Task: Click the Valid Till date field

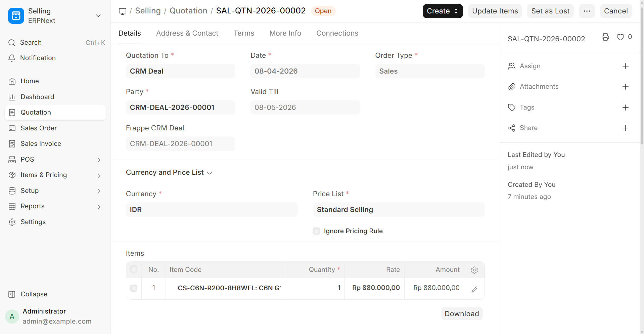Action: pyautogui.click(x=305, y=108)
